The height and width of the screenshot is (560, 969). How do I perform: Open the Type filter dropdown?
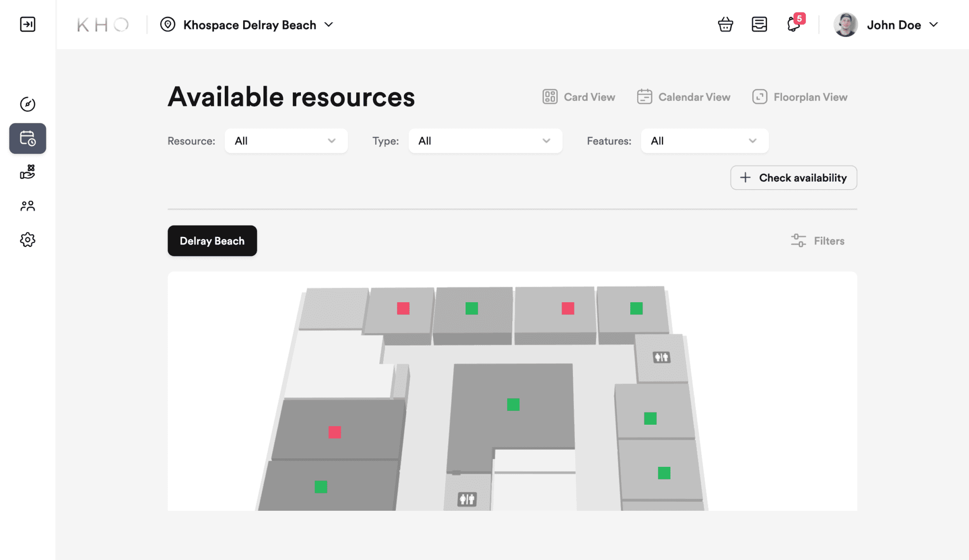[485, 141]
